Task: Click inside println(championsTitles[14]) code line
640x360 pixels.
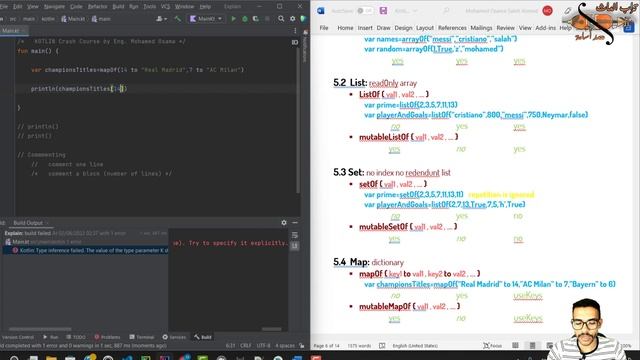Action: point(79,89)
